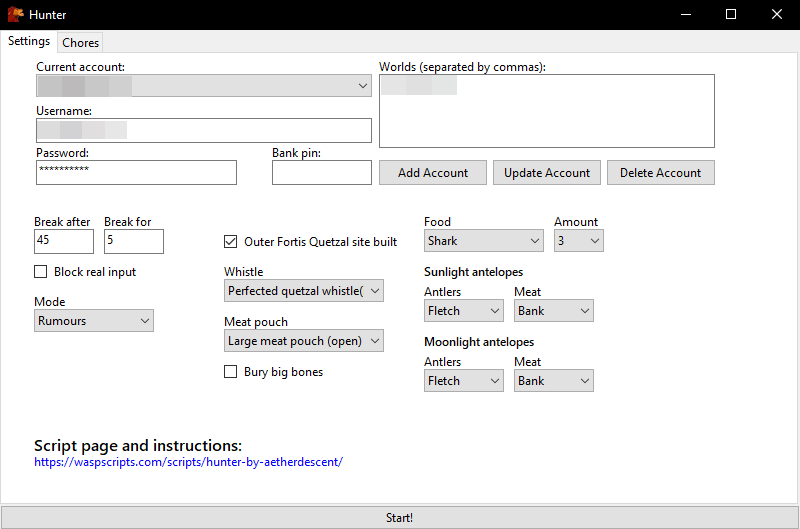This screenshot has height=529, width=800.
Task: Click the Hunter app icon in title bar
Action: point(15,14)
